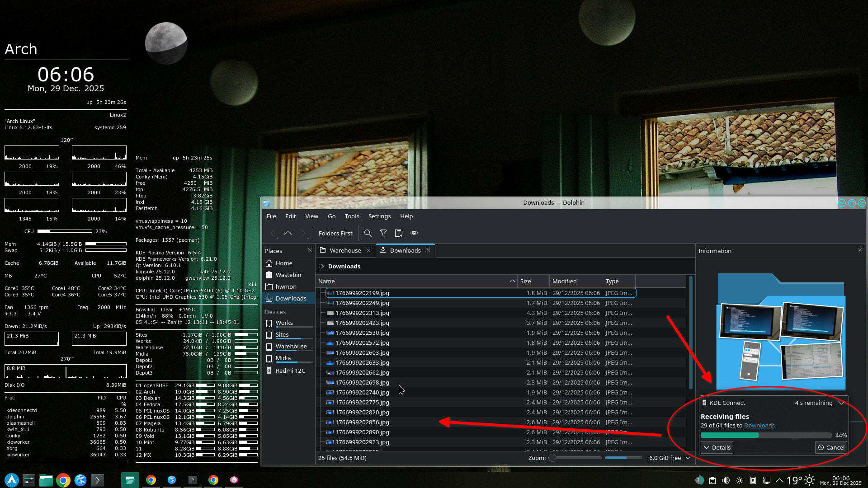Click the Chrome icon in the taskbar

(x=63, y=480)
